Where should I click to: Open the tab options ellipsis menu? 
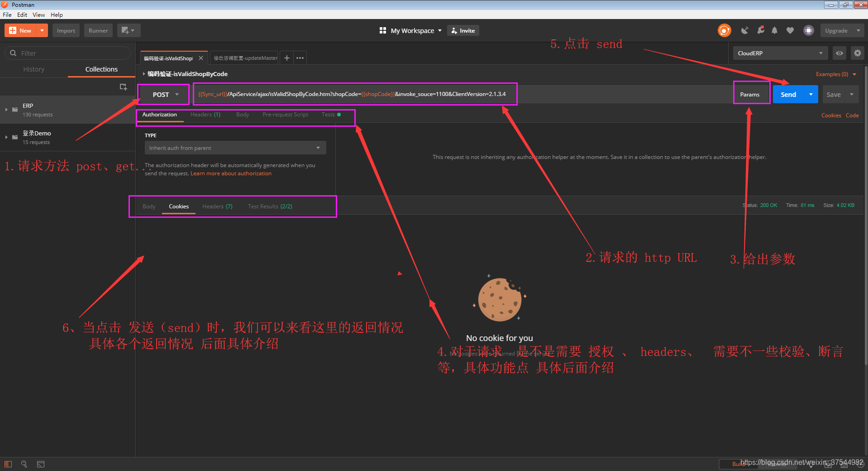[x=300, y=58]
